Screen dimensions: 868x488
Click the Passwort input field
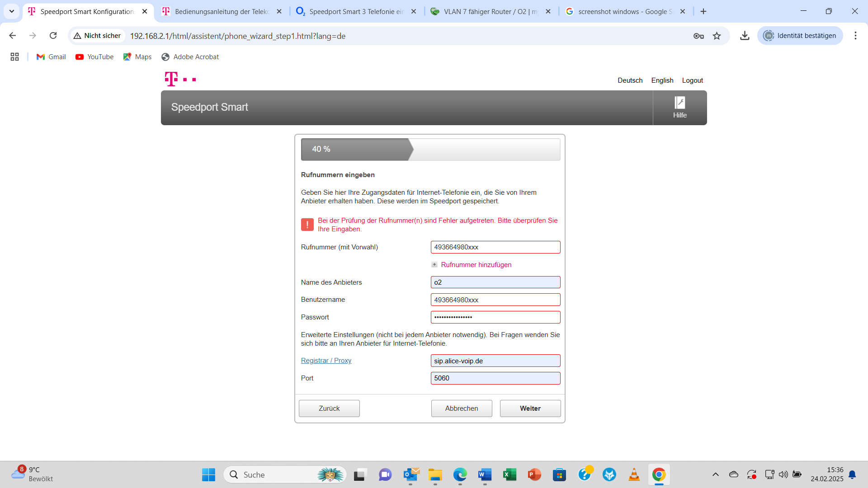495,317
